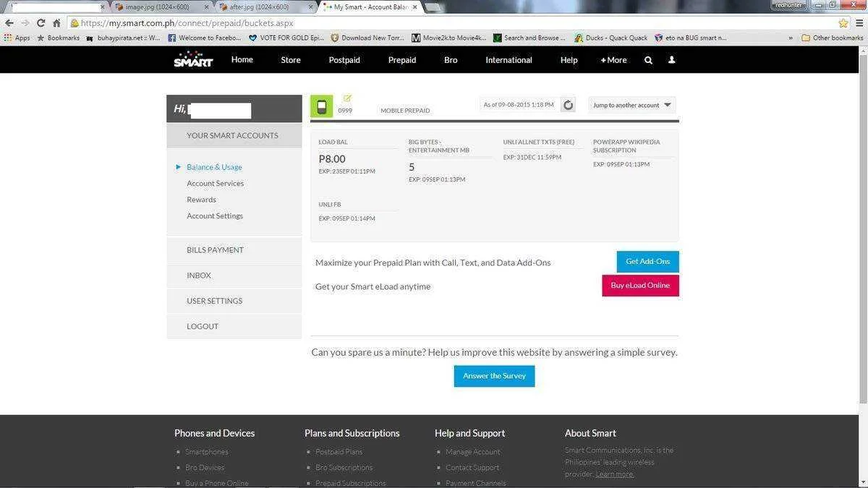Bookmark this page with star icon
Screen dimensions: 868x488
843,23
